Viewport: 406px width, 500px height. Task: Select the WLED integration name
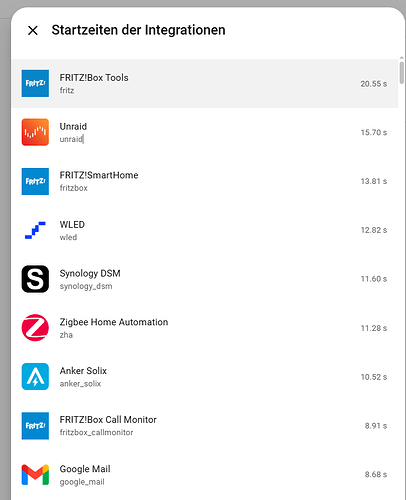pyautogui.click(x=72, y=225)
